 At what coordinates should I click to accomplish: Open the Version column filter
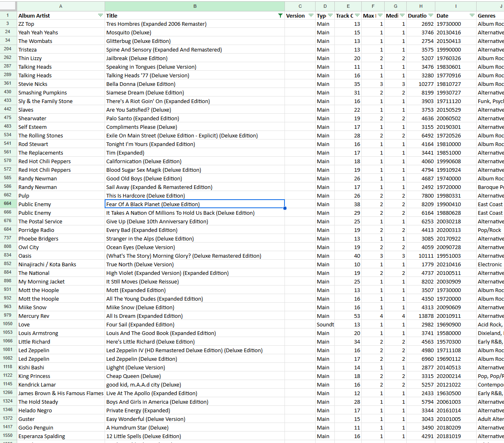tap(310, 16)
